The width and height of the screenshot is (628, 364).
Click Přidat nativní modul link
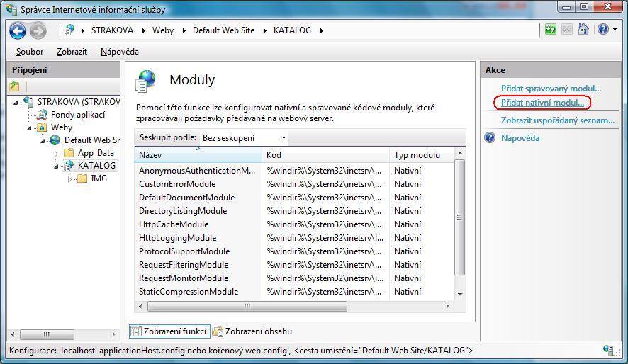(542, 103)
